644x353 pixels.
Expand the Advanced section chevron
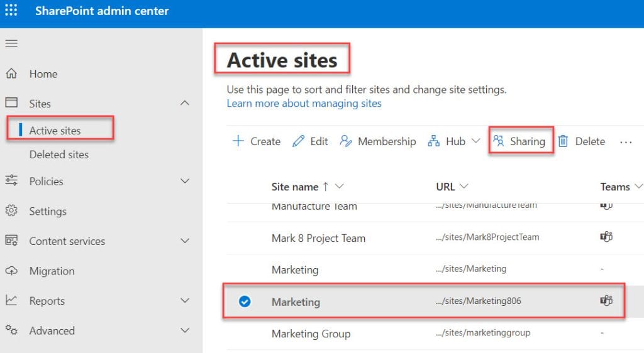(x=185, y=330)
